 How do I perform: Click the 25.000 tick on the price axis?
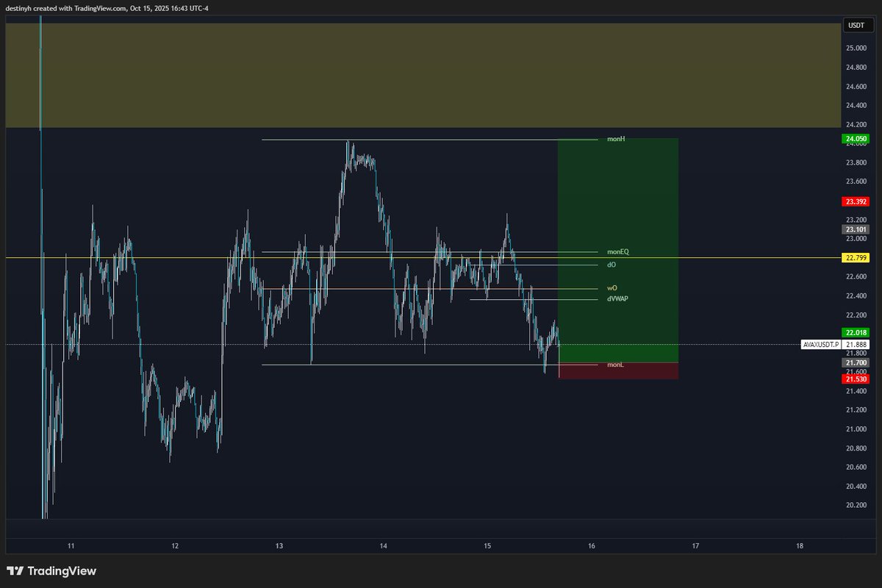click(856, 49)
